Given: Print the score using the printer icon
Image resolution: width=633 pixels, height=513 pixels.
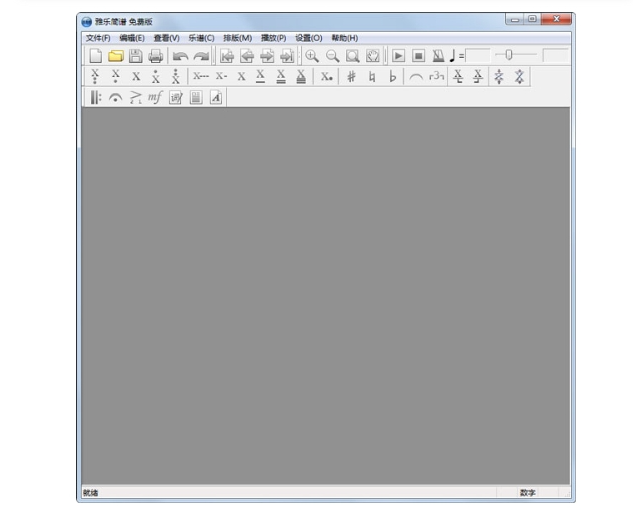Looking at the screenshot, I should 155,56.
